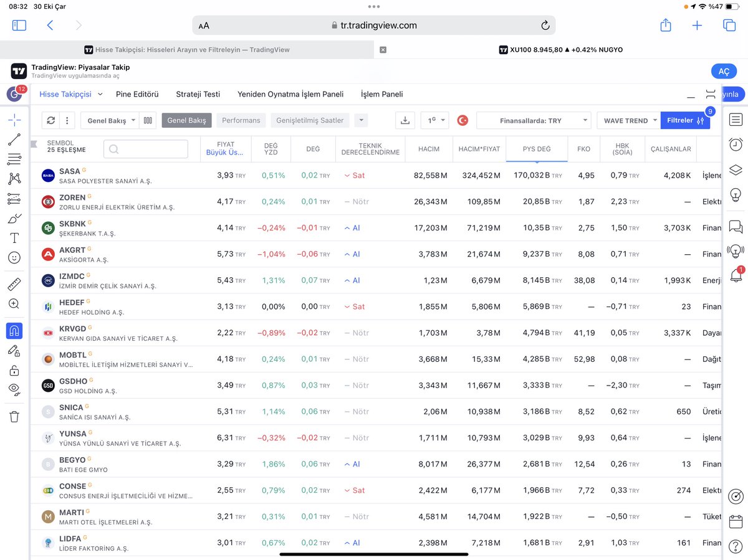748x560 pixels.
Task: Click the trash remove drawings icon
Action: [x=14, y=417]
